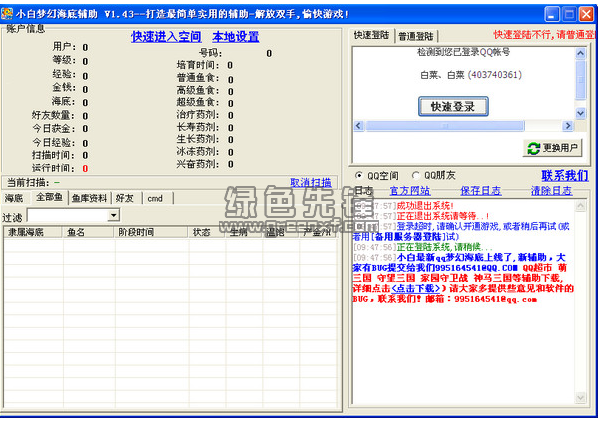This screenshot has width=598, height=423.
Task: Sort by 阶段时间 column header
Action: 151,232
